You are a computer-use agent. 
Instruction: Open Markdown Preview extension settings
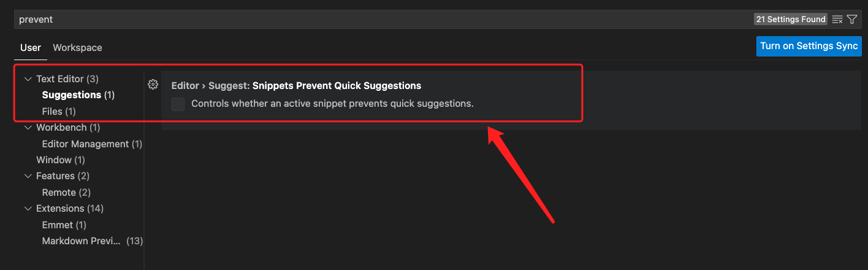(92, 241)
